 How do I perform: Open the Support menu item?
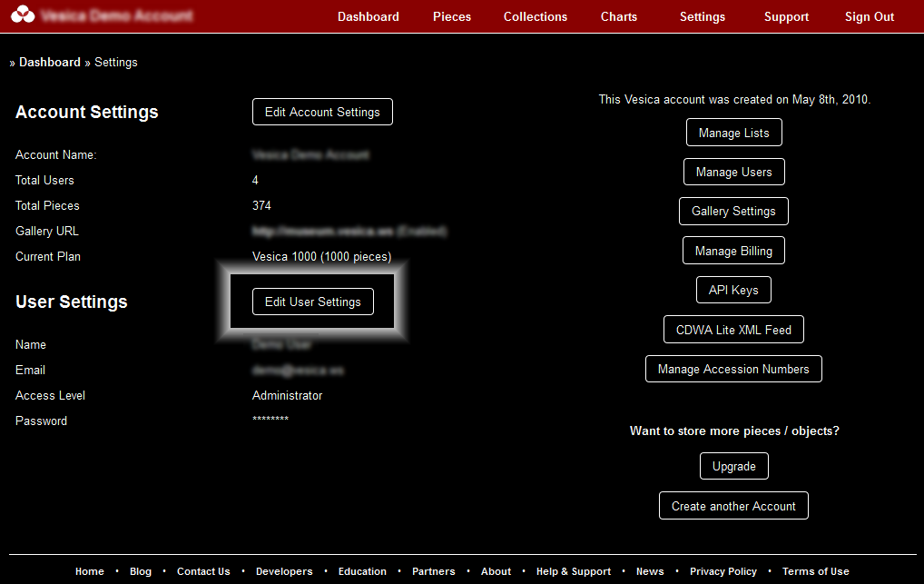786,16
